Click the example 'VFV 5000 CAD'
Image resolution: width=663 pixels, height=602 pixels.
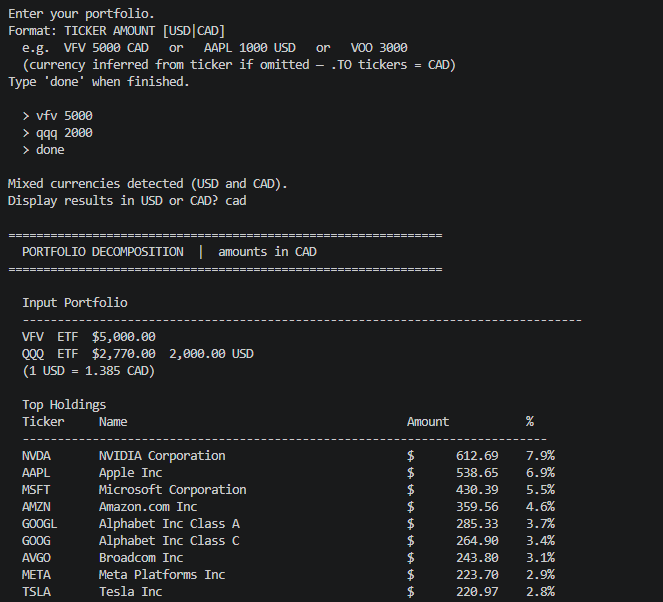pyautogui.click(x=106, y=48)
